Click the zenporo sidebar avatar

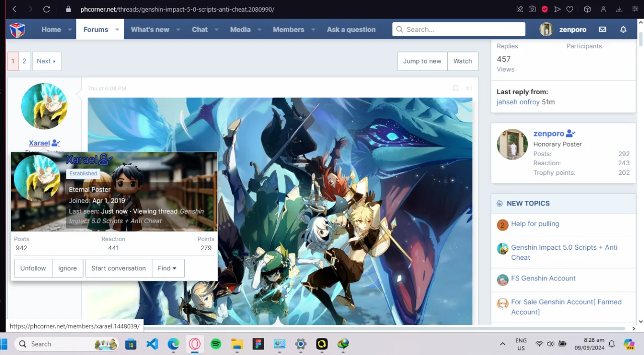tap(512, 145)
